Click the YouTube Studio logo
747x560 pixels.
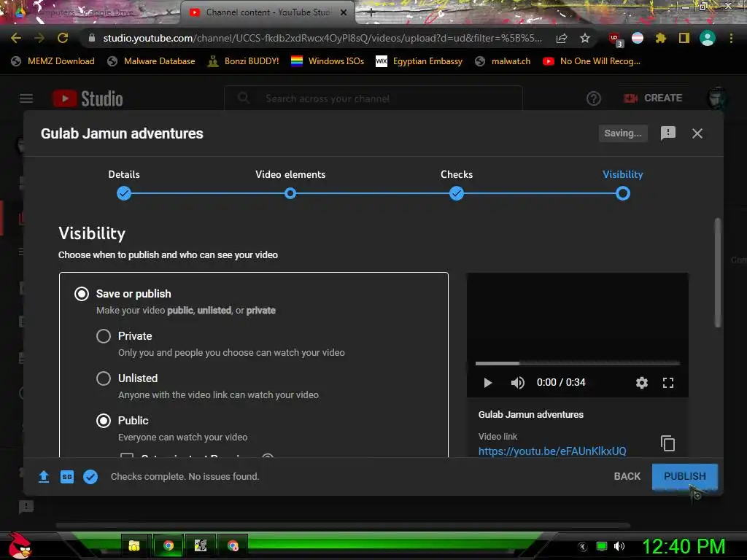(88, 98)
